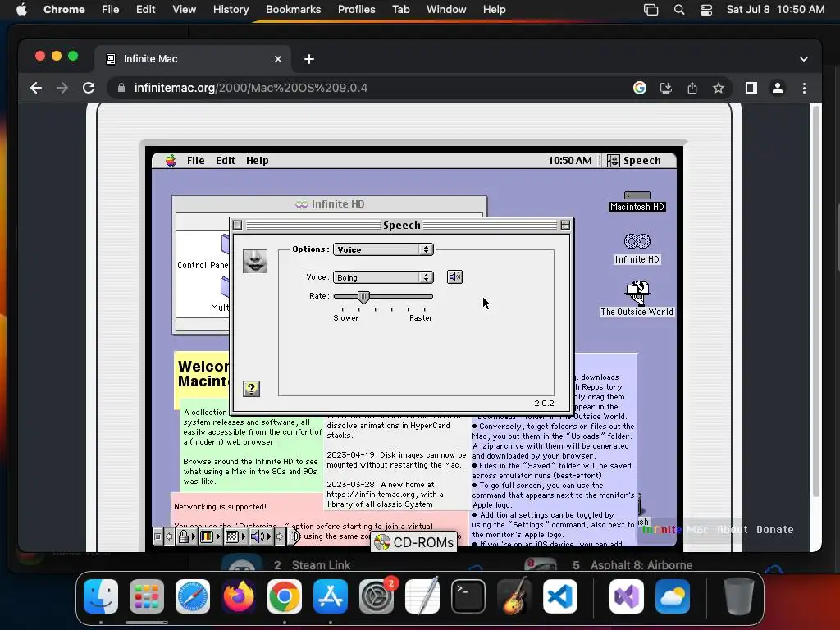Click Control Strip right scroll arrow

(x=280, y=536)
